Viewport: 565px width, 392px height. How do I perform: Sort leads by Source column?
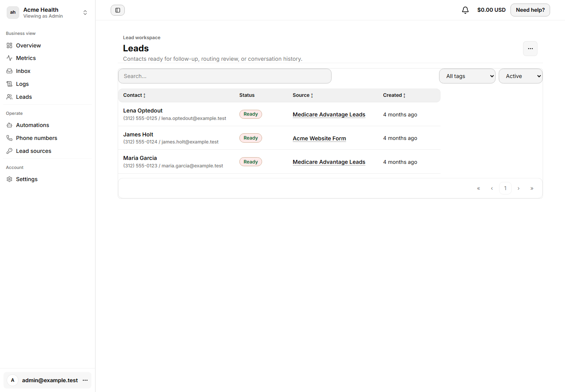(303, 95)
